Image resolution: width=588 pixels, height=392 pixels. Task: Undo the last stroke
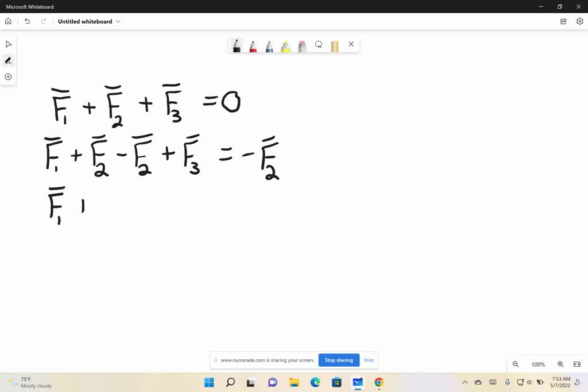pos(27,21)
